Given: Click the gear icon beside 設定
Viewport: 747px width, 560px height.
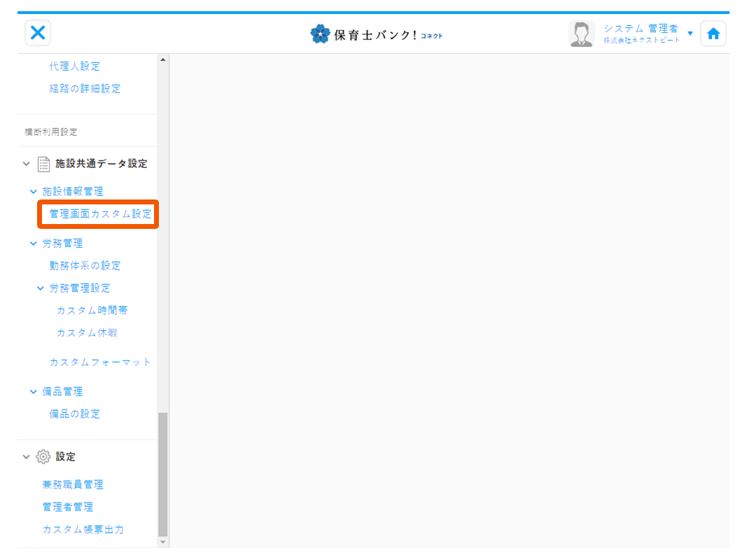Looking at the screenshot, I should [x=43, y=456].
